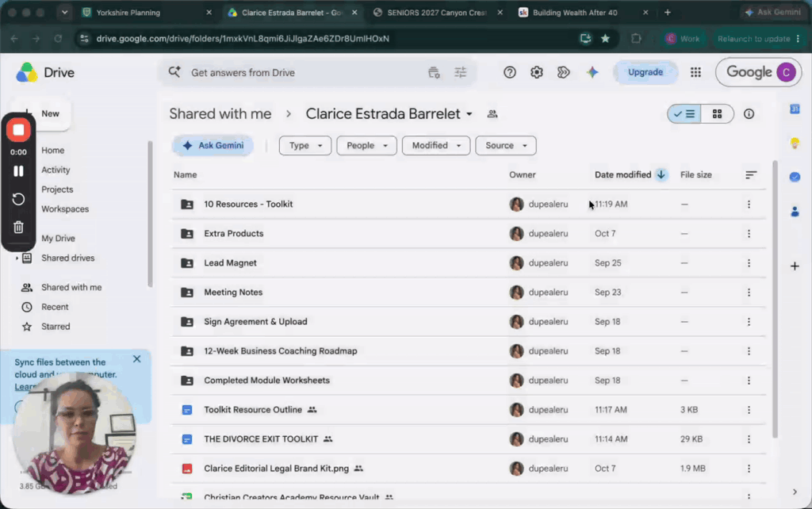Screen dimensions: 812x509
Task: Open Google account avatar
Action: [786, 72]
